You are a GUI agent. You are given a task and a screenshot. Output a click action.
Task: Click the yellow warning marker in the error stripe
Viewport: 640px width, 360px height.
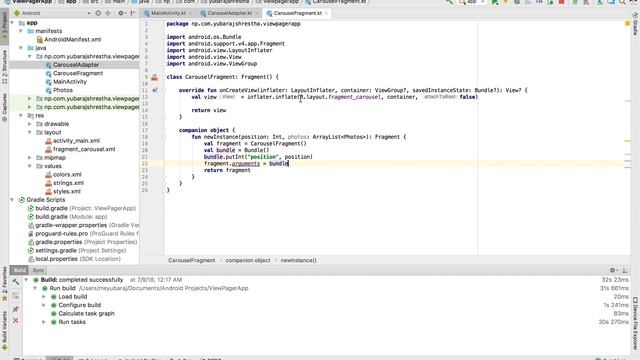pyautogui.click(x=627, y=141)
